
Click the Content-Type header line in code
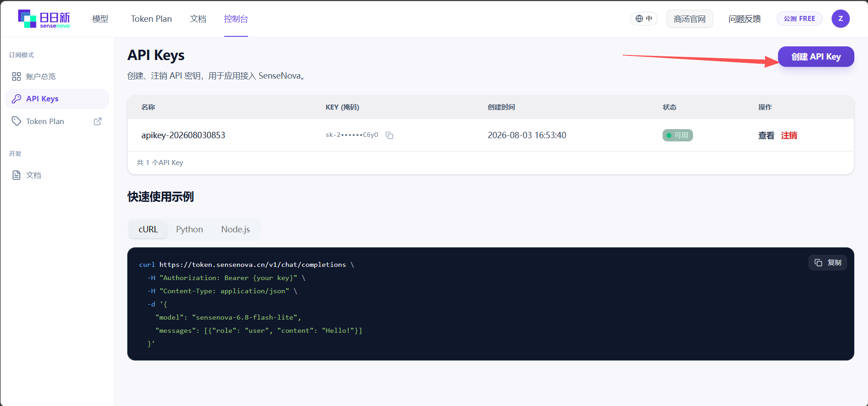(222, 291)
